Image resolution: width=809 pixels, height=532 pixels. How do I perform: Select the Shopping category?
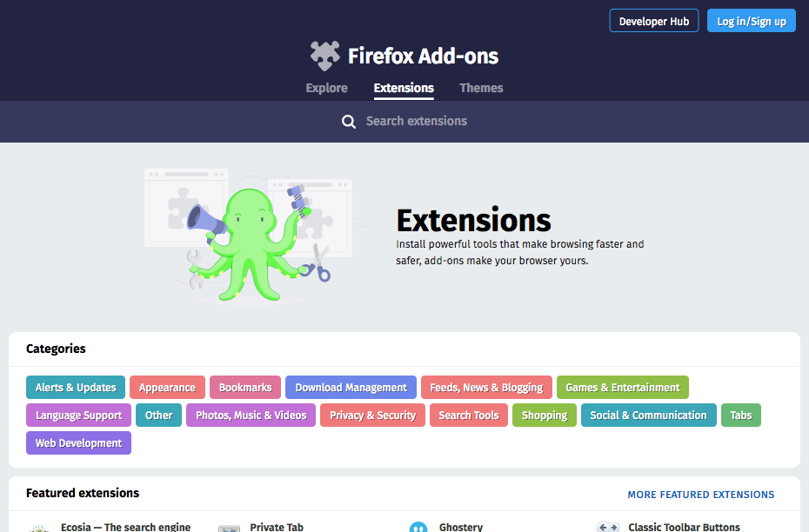coord(545,415)
